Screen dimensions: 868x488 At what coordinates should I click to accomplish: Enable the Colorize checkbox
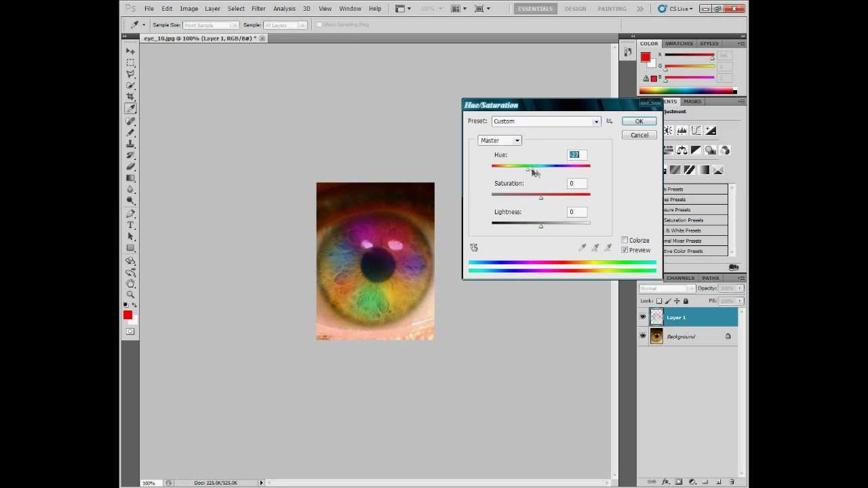(x=625, y=241)
